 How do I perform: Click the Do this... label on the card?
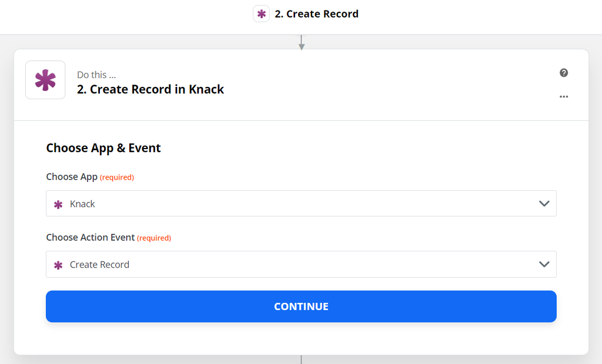pos(96,75)
